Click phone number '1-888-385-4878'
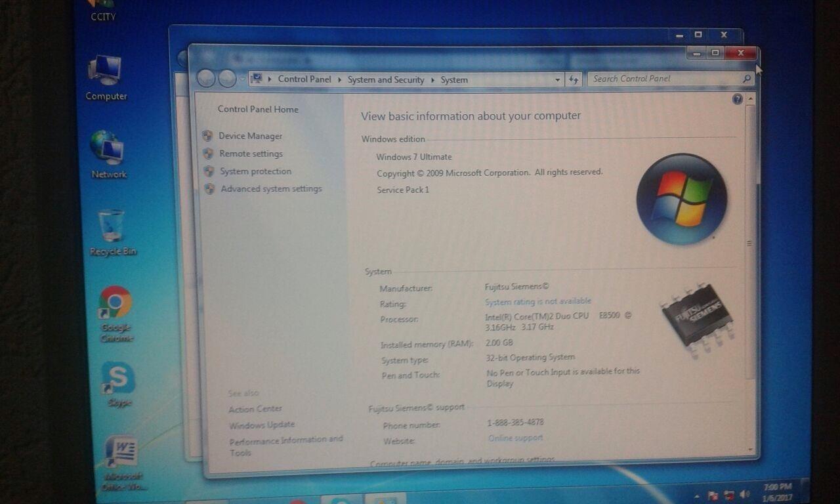The height and width of the screenshot is (504, 840). pos(516,422)
